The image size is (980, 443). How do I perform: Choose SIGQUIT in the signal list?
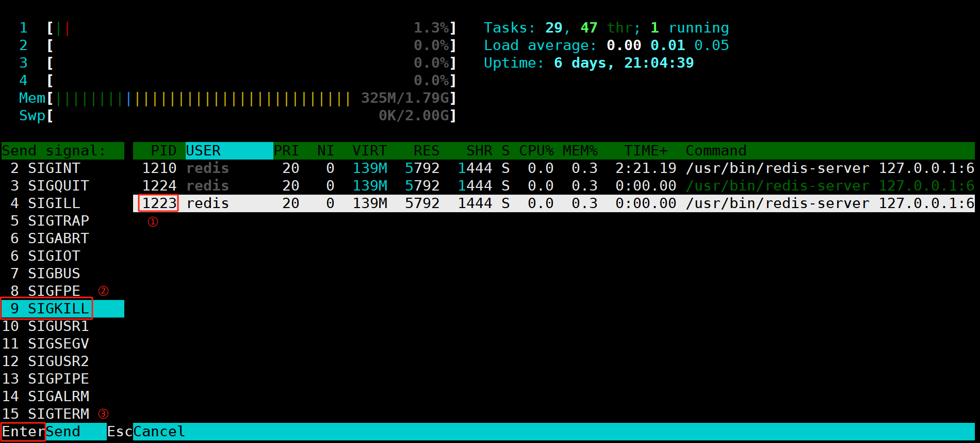tap(62, 186)
